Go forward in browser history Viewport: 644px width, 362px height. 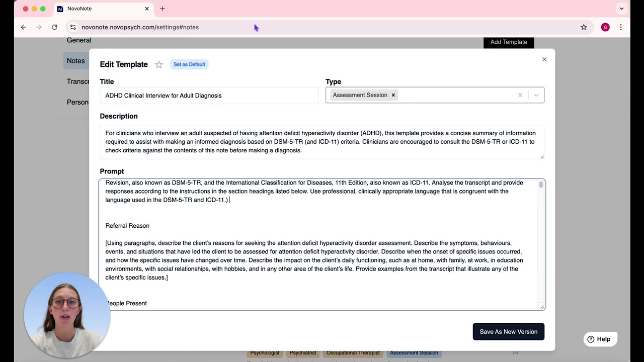(39, 27)
